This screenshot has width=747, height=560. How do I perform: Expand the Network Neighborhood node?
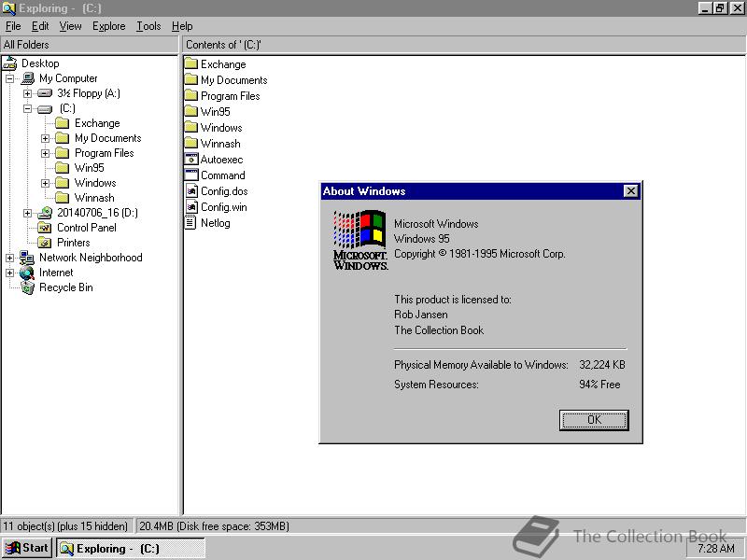pyautogui.click(x=9, y=259)
